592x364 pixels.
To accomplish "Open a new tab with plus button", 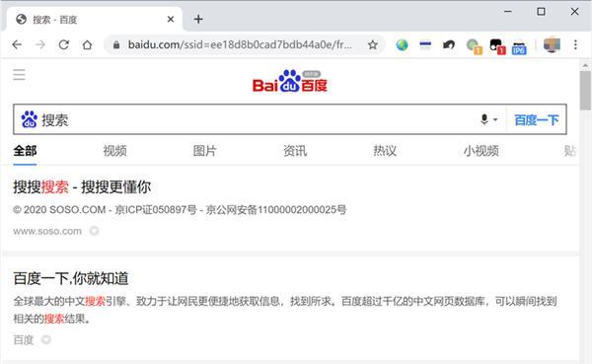I will 198,19.
